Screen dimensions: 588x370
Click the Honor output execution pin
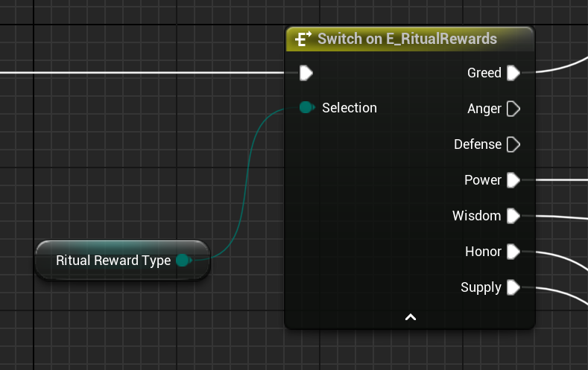(x=513, y=252)
